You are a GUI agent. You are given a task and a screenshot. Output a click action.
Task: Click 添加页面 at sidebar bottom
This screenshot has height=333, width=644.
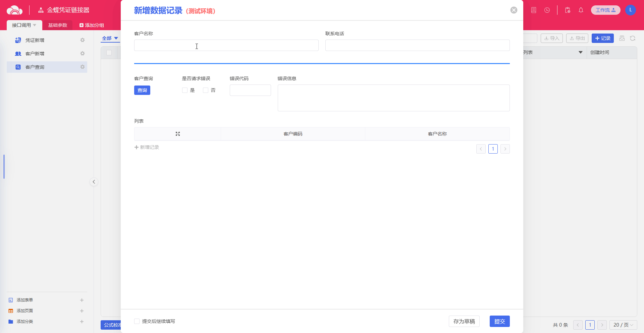pyautogui.click(x=25, y=311)
